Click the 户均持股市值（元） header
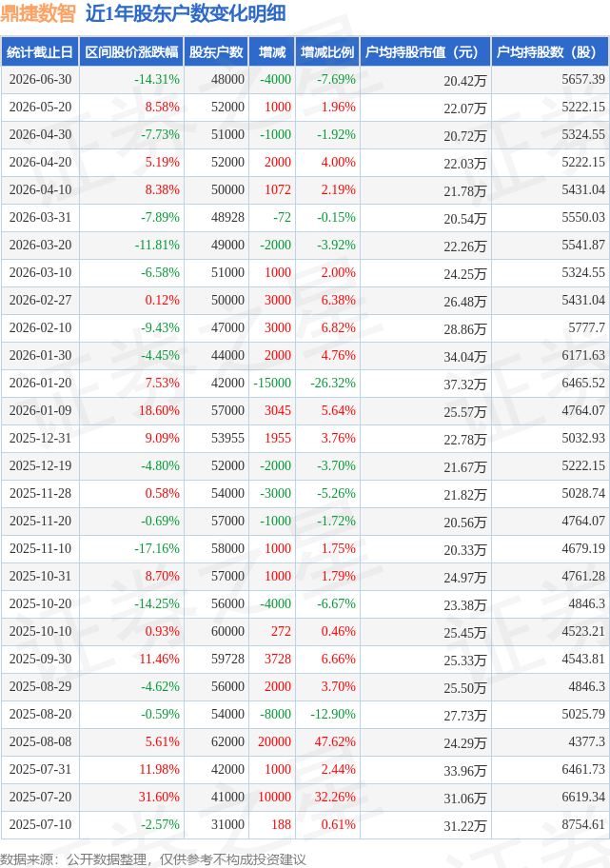Screen dimensions: 610x868 tap(425, 52)
